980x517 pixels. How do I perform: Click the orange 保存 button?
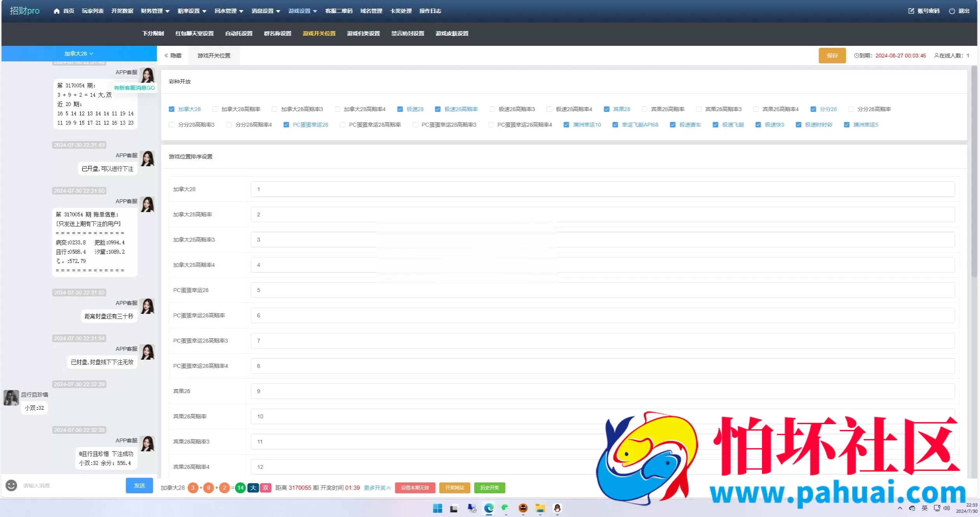[x=832, y=56]
